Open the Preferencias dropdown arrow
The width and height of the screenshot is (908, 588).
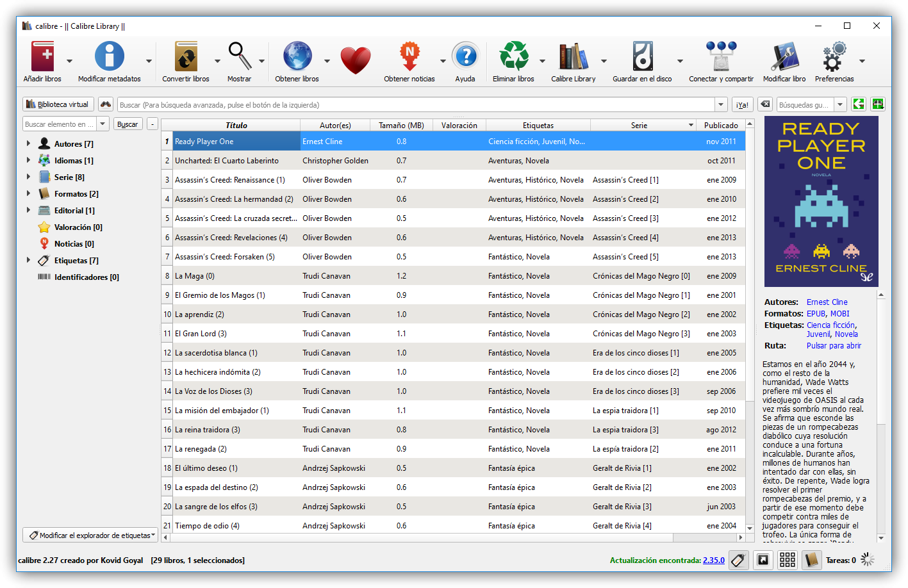[x=862, y=61]
